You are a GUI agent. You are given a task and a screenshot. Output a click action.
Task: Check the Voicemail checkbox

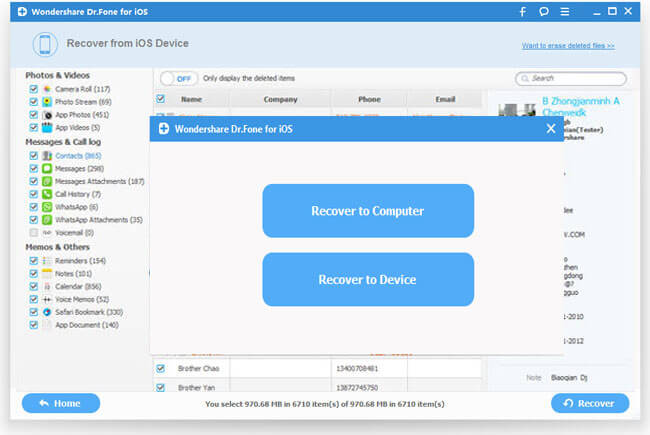pos(34,233)
